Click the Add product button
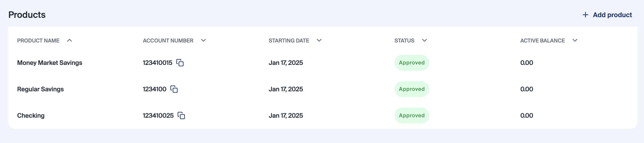The height and width of the screenshot is (143, 644). click(x=612, y=15)
